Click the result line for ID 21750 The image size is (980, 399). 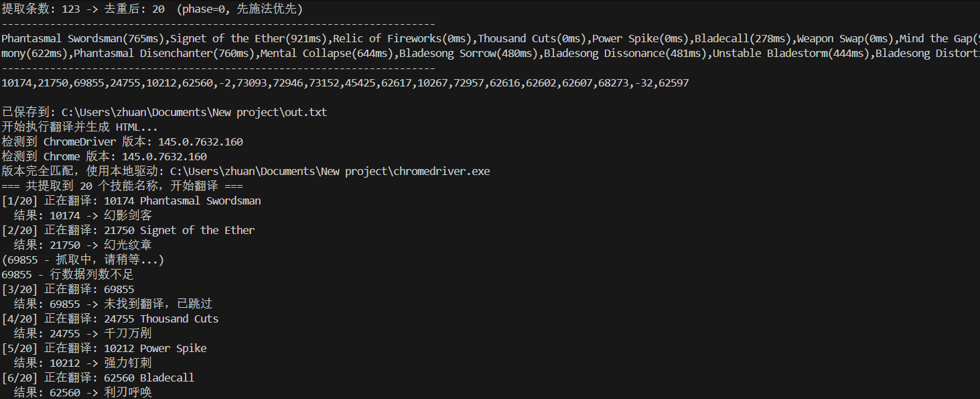83,245
